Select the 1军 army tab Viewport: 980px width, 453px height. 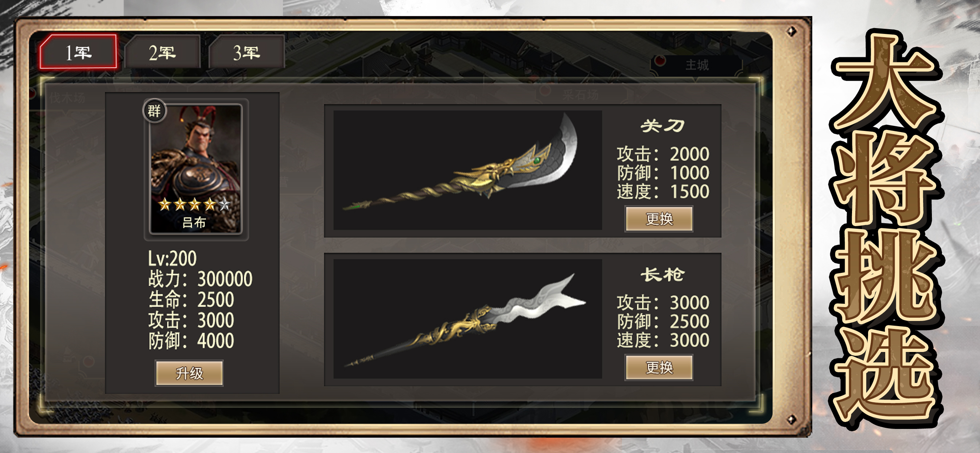(78, 52)
